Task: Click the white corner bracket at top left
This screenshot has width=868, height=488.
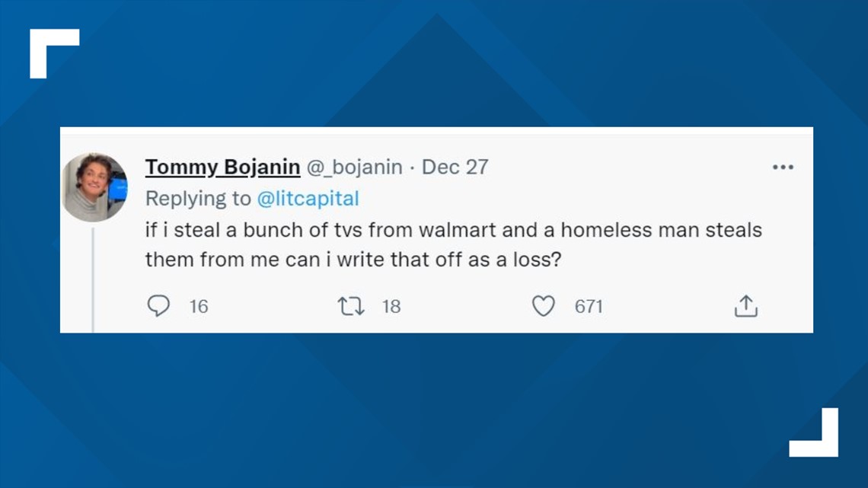Action: (x=54, y=53)
